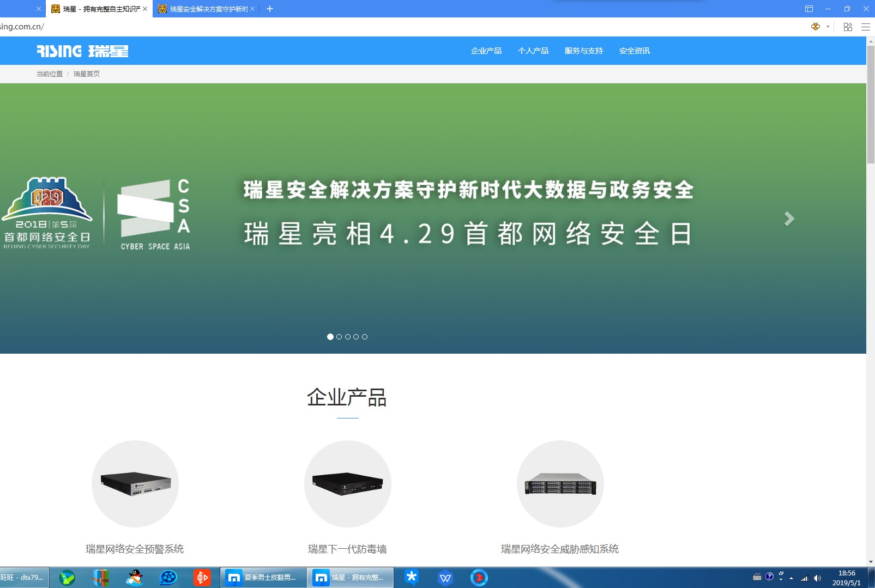Open the browser hamburger menu
This screenshot has width=875, height=588.
coord(865,27)
